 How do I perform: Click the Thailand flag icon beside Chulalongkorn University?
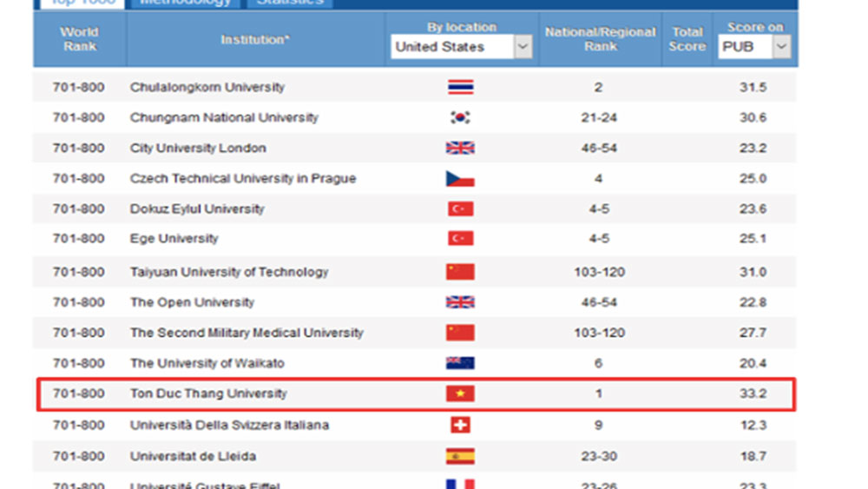coord(460,87)
